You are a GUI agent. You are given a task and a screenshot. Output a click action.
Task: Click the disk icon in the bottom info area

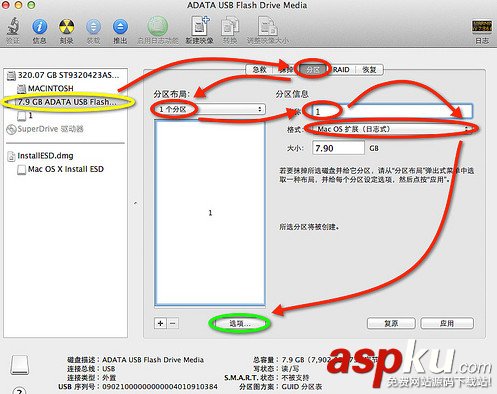click(20, 365)
